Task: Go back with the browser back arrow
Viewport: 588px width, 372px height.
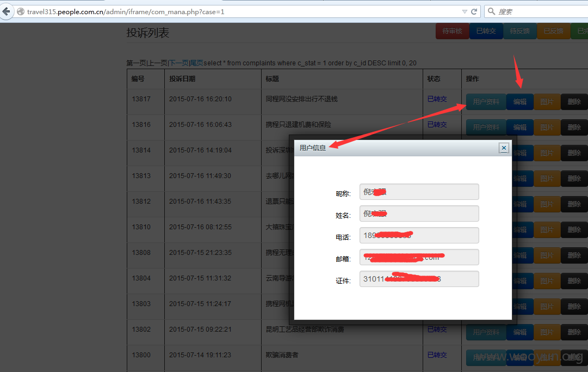Action: point(7,11)
